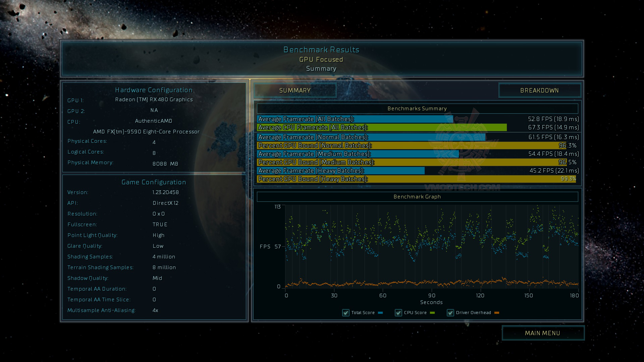Click the DirectX 12 API value

[165, 203]
